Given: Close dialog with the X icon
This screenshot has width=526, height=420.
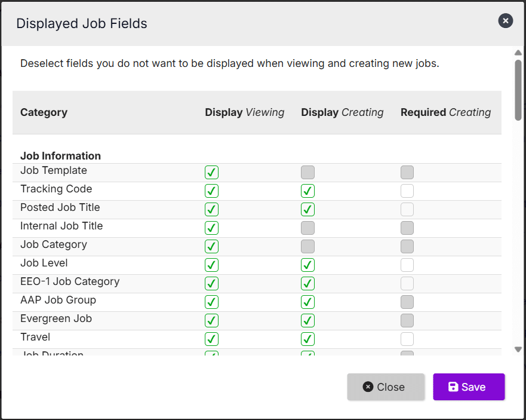Looking at the screenshot, I should point(505,21).
